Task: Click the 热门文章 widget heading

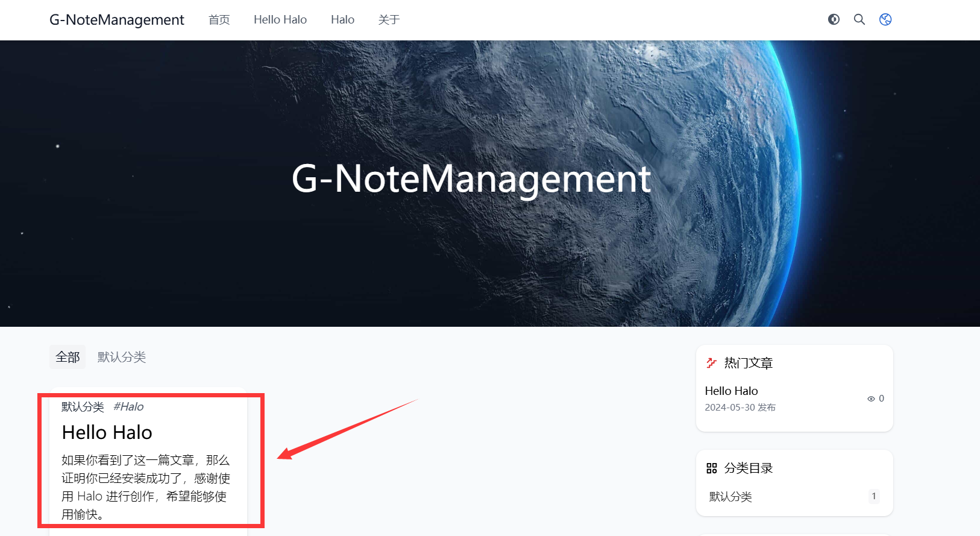Action: (749, 363)
